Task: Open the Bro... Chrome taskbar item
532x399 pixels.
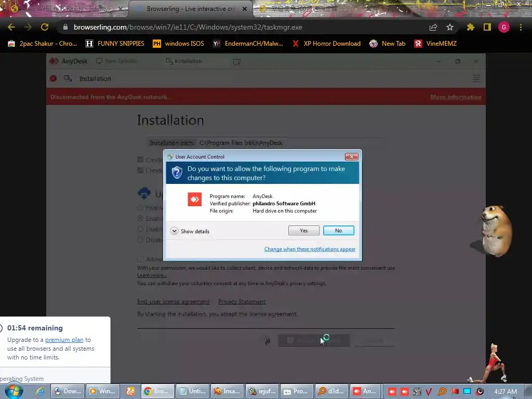Action: [158, 391]
